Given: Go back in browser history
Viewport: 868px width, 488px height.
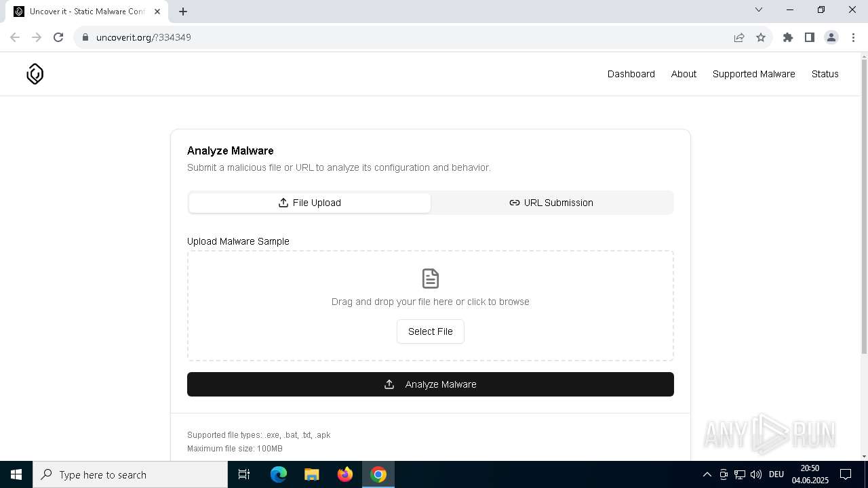Looking at the screenshot, I should click(x=15, y=37).
